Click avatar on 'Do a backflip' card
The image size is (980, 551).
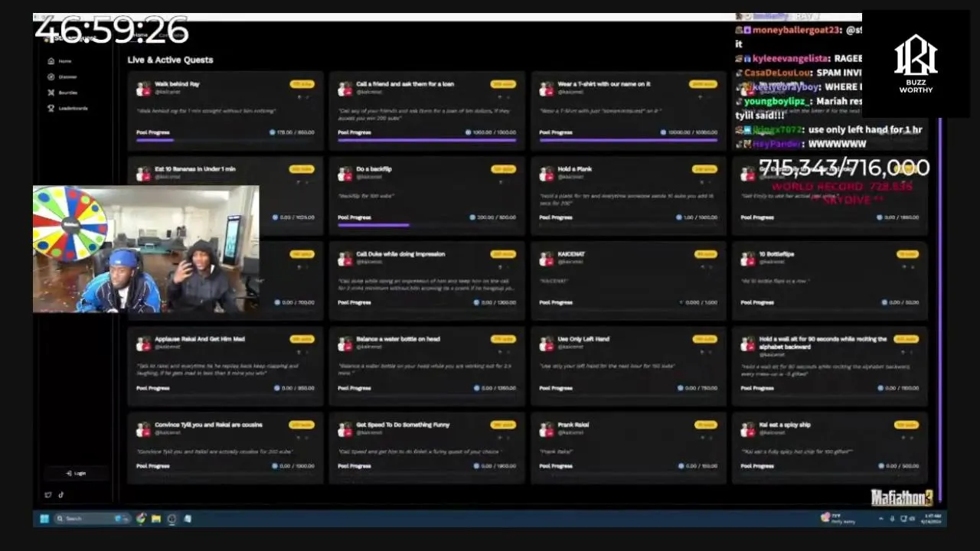click(345, 174)
